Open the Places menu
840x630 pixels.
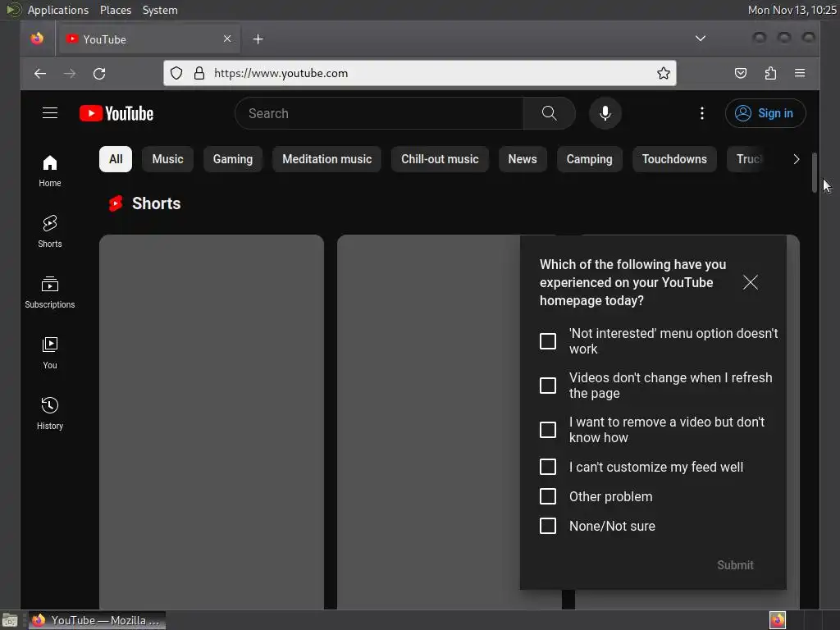[x=115, y=10]
